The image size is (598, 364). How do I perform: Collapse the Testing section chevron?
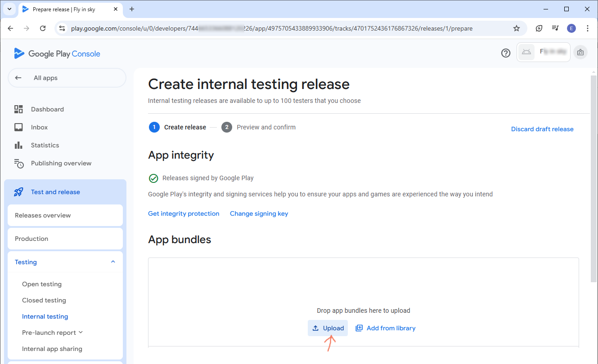(113, 262)
